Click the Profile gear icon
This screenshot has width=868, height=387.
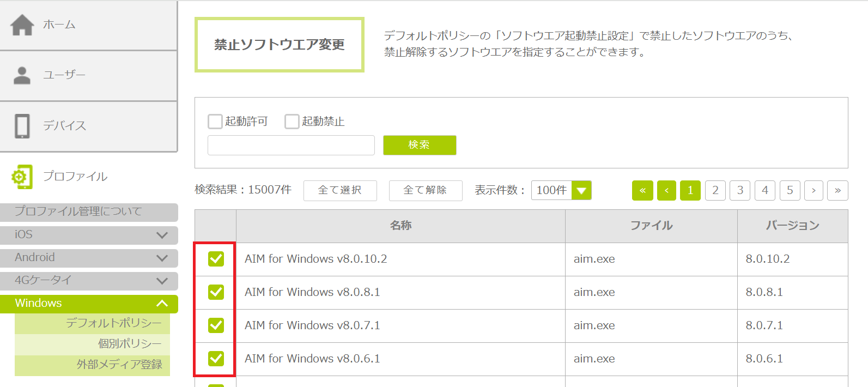[22, 177]
